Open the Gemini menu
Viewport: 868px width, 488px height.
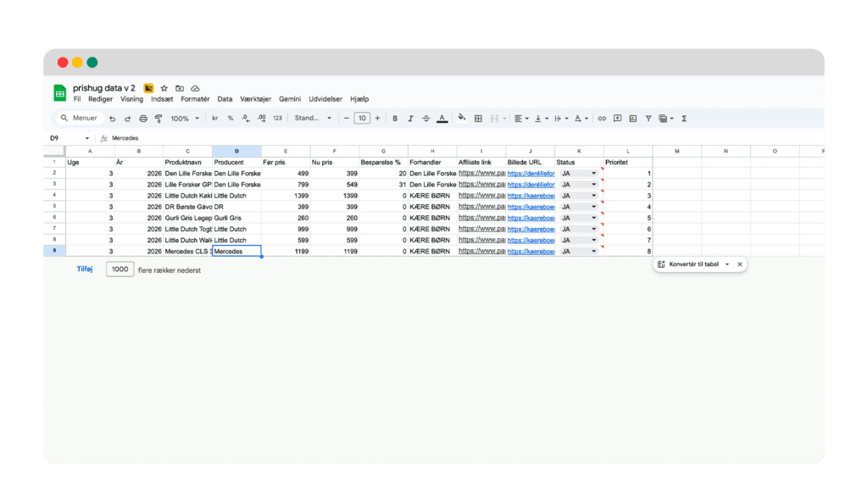pyautogui.click(x=290, y=98)
